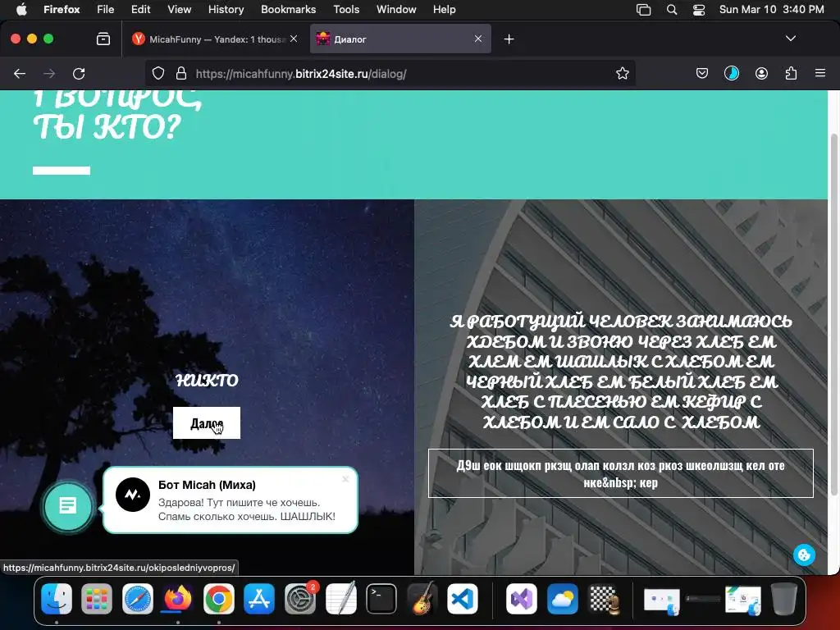Open the tracking protection shield icon
The image size is (840, 630).
(158, 73)
